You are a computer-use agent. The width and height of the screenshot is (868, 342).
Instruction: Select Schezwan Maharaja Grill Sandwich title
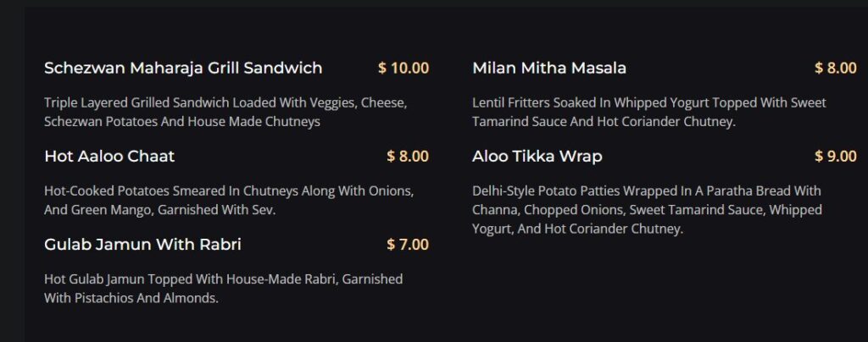pos(183,68)
